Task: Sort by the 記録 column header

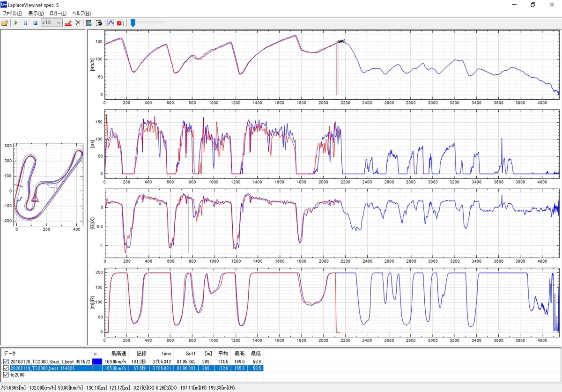Action: coord(139,354)
